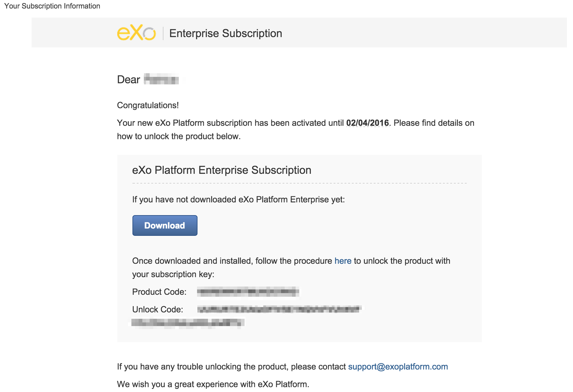Click the 'Unlock Code:' label

(x=157, y=310)
